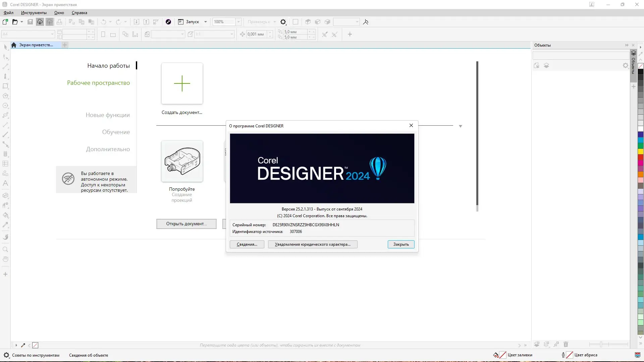Click the Закрыть button in About dialog
644x362 pixels.
point(401,244)
